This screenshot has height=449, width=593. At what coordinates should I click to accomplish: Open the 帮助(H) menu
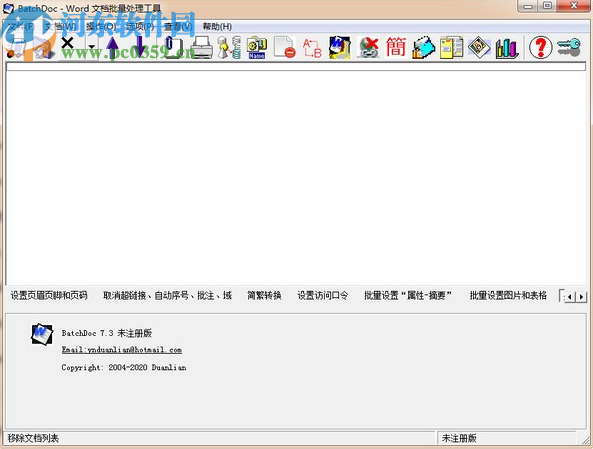(217, 26)
